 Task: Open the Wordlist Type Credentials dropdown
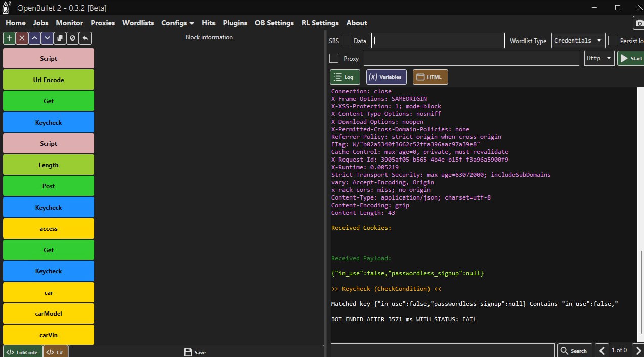pyautogui.click(x=578, y=41)
